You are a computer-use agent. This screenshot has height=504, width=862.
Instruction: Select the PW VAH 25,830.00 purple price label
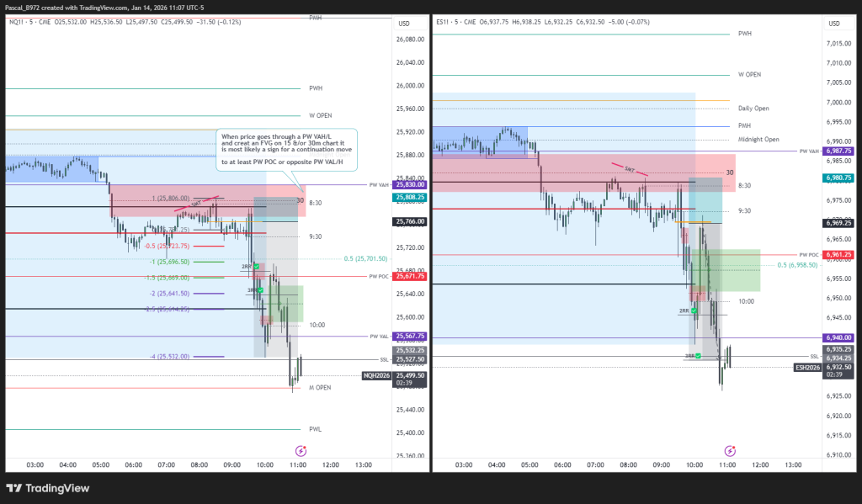(408, 184)
